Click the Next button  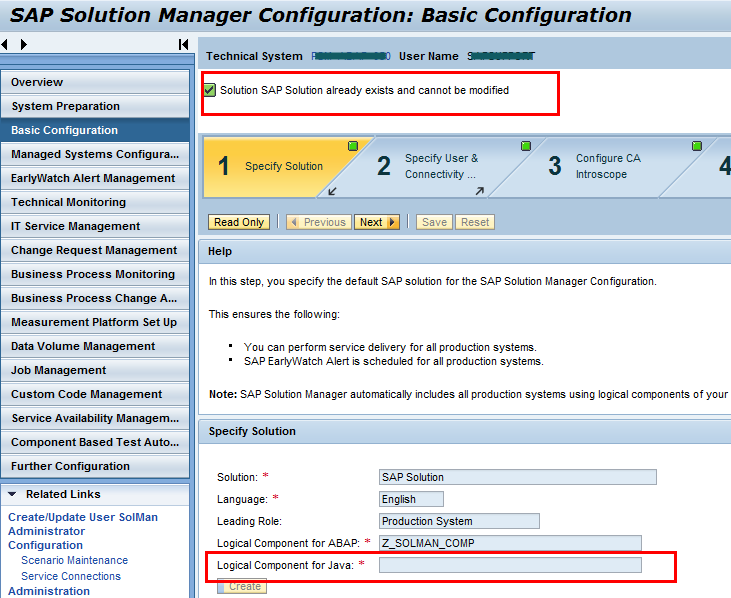coord(377,222)
